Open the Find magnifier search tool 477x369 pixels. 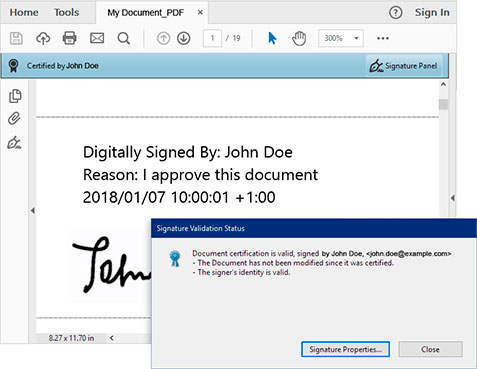pos(124,38)
